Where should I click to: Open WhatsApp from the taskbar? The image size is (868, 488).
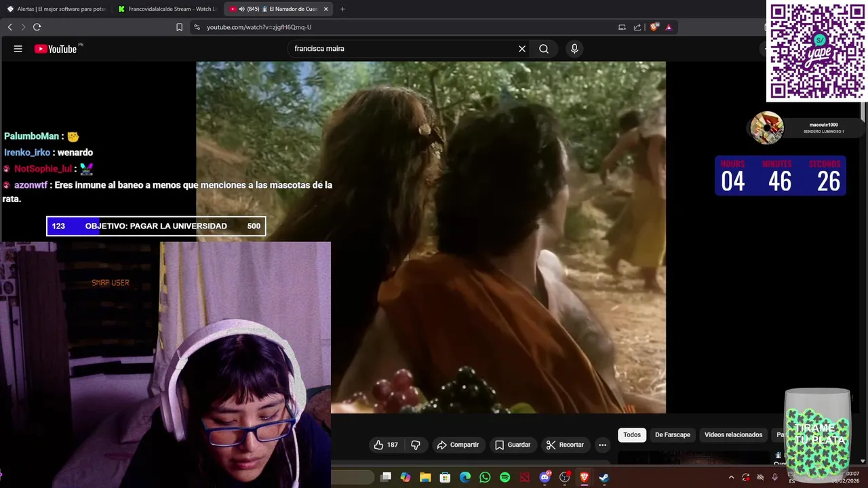coord(485,477)
